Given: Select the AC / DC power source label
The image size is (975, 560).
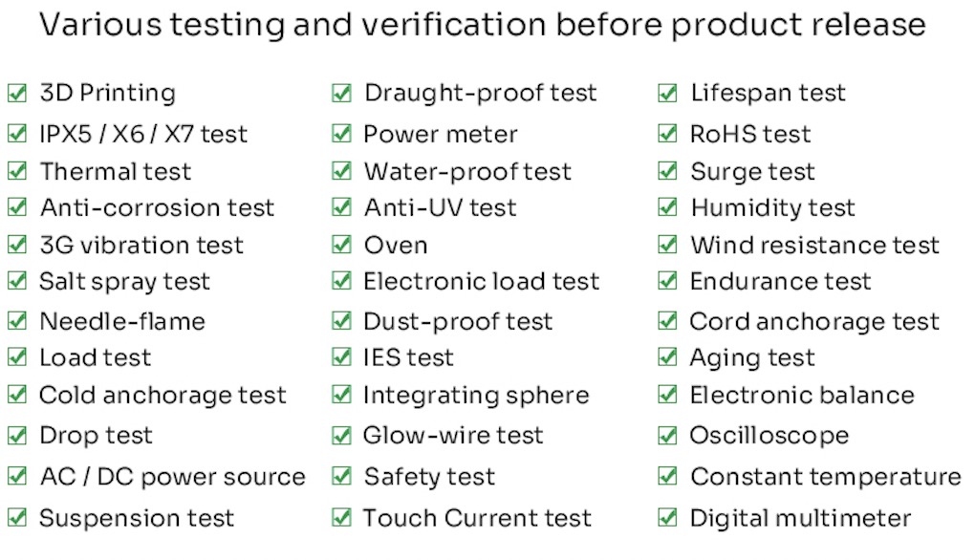Looking at the screenshot, I should (x=173, y=477).
